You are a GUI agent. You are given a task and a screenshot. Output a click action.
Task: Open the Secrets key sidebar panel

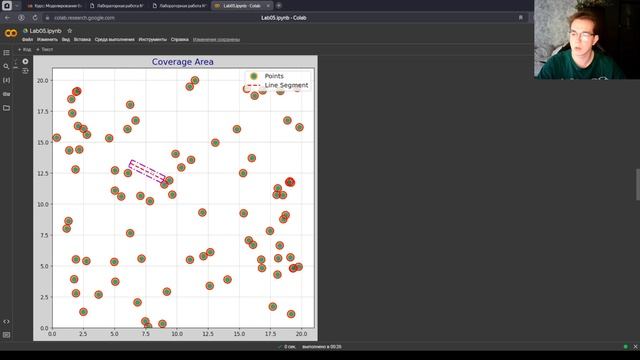coord(7,94)
